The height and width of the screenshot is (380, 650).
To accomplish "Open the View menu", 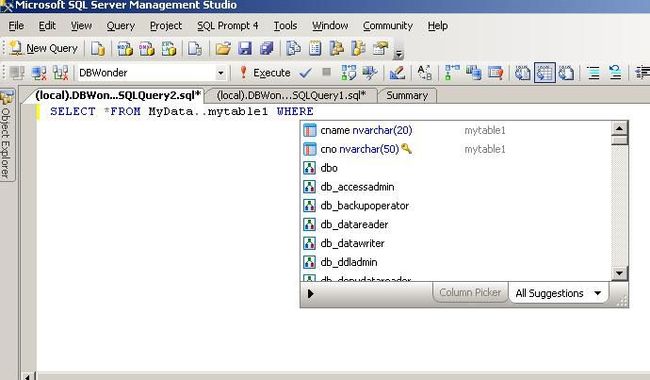I will click(x=81, y=26).
